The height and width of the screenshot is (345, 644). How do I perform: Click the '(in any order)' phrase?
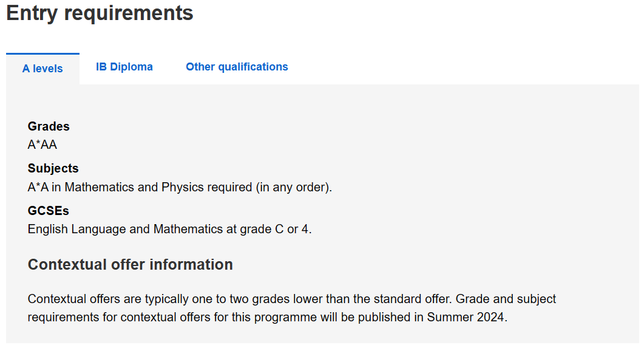pyautogui.click(x=294, y=187)
